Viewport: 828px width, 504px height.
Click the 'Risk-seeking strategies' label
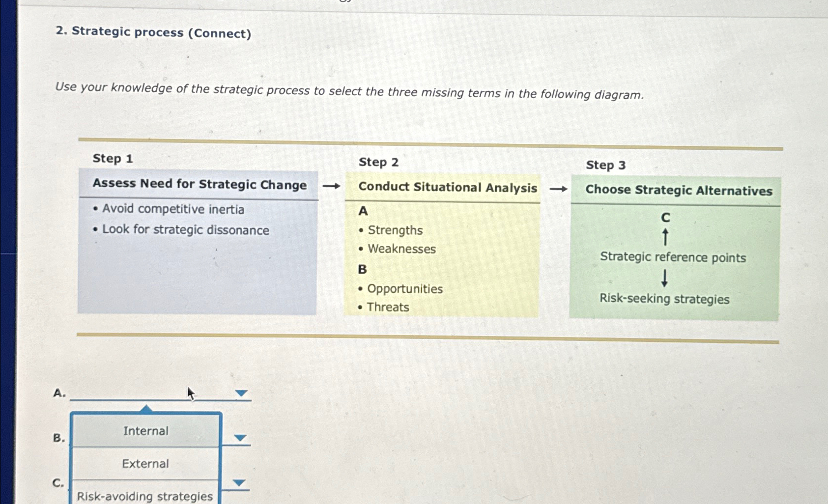pyautogui.click(x=665, y=300)
